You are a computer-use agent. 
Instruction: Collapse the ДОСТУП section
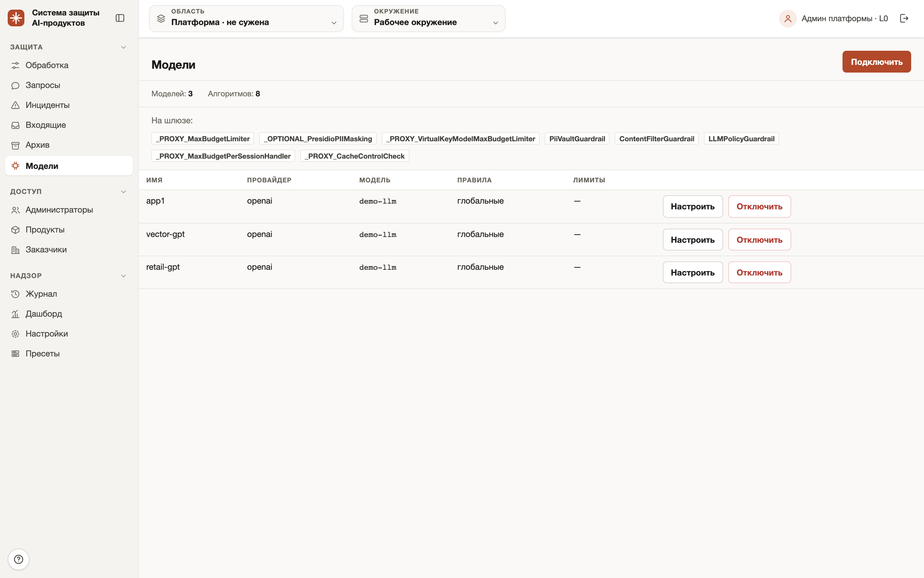coord(123,191)
